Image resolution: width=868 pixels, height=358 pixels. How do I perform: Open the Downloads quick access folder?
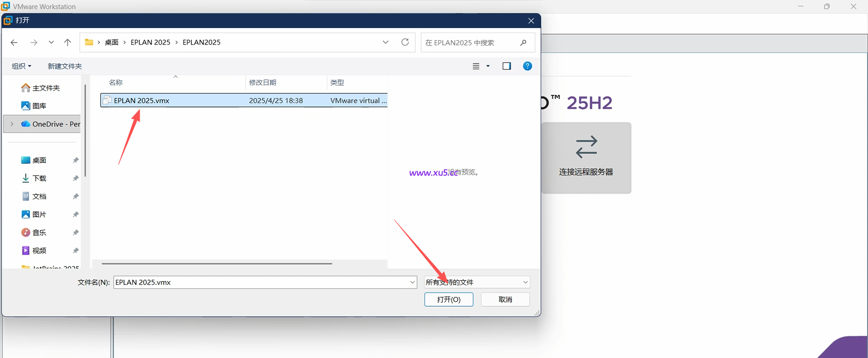39,178
